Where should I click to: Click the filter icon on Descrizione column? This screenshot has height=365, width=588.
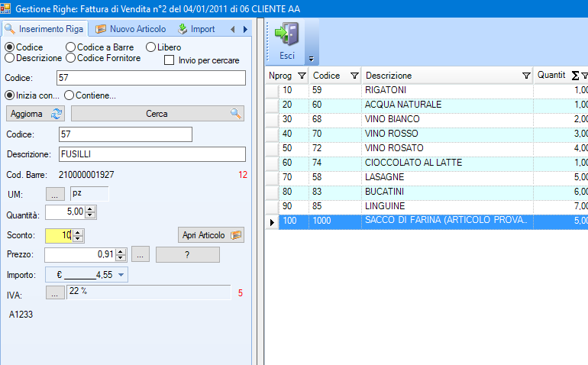[526, 76]
